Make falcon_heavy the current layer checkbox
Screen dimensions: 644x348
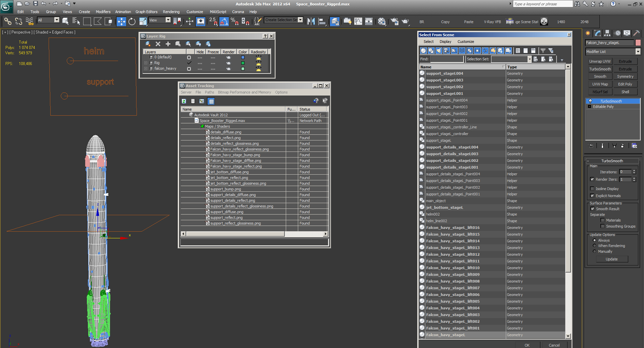coord(189,69)
